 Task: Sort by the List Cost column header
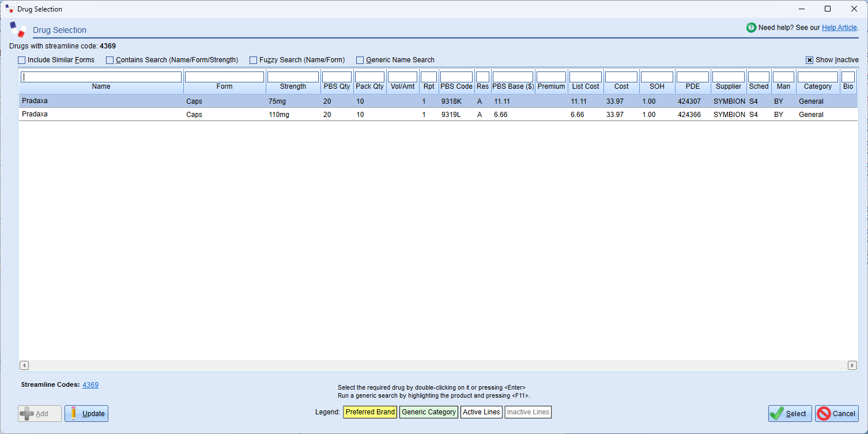(x=586, y=86)
